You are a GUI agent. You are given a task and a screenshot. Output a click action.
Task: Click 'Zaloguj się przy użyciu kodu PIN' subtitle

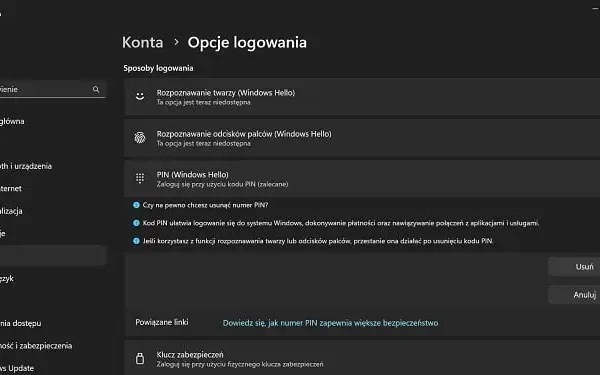[222, 184]
